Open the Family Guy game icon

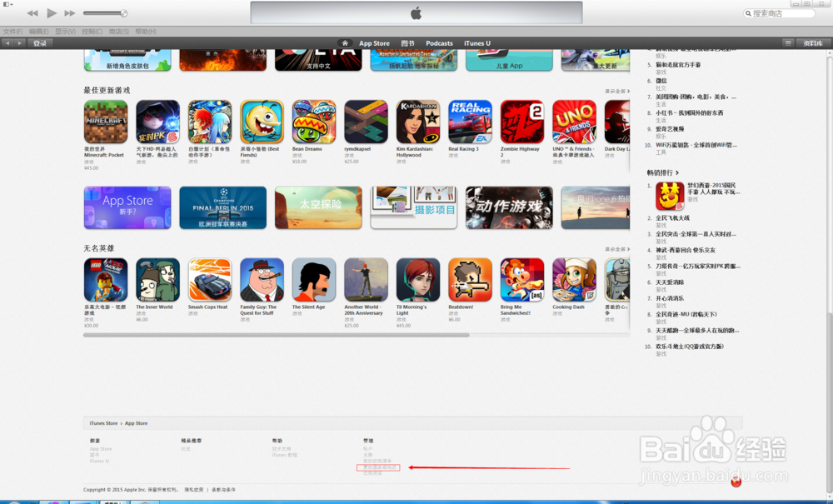(262, 280)
